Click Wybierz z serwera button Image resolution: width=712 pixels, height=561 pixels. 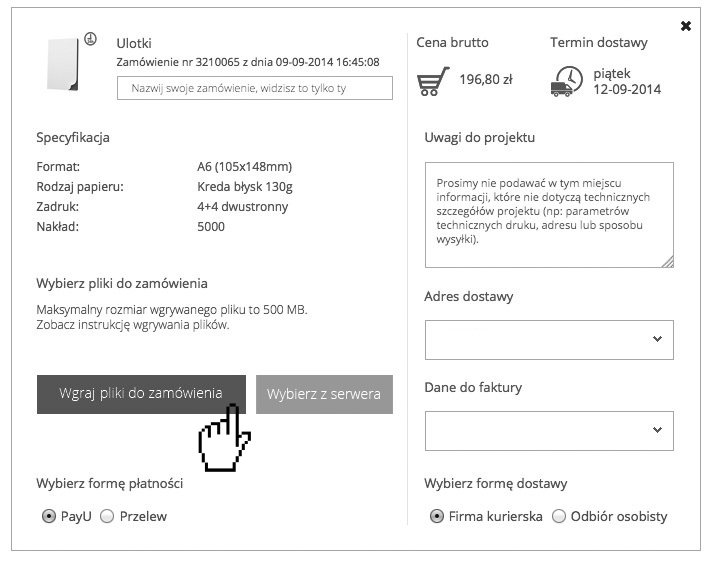pos(324,394)
